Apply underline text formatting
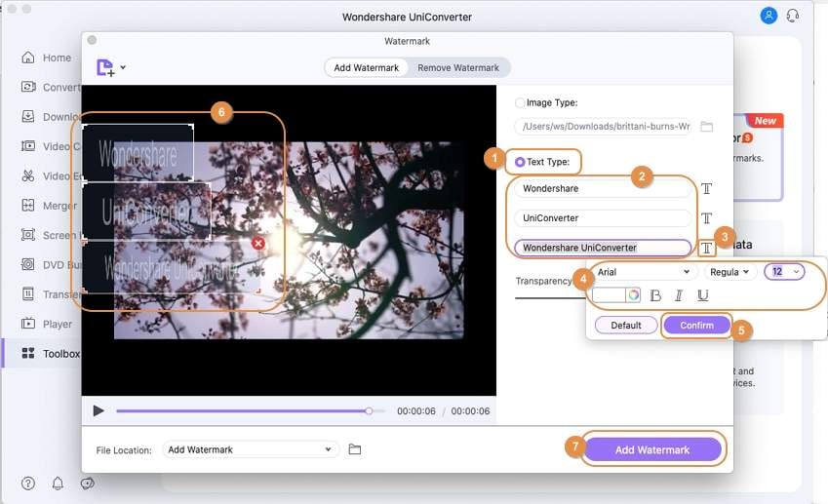828x504 pixels. coord(703,295)
